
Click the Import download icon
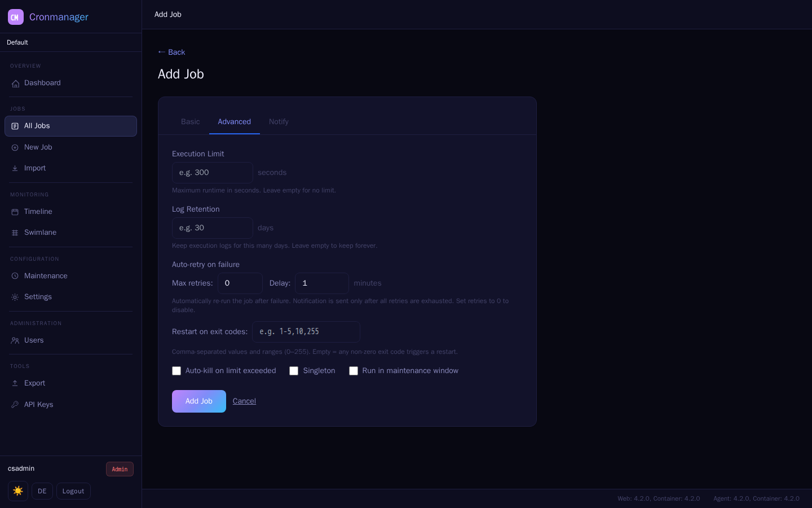coord(15,169)
